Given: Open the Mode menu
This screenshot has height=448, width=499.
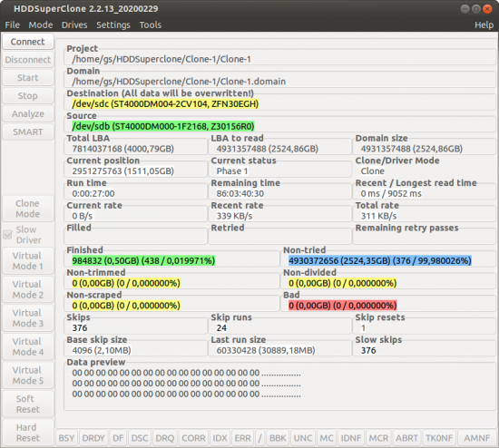Looking at the screenshot, I should click(x=41, y=24).
